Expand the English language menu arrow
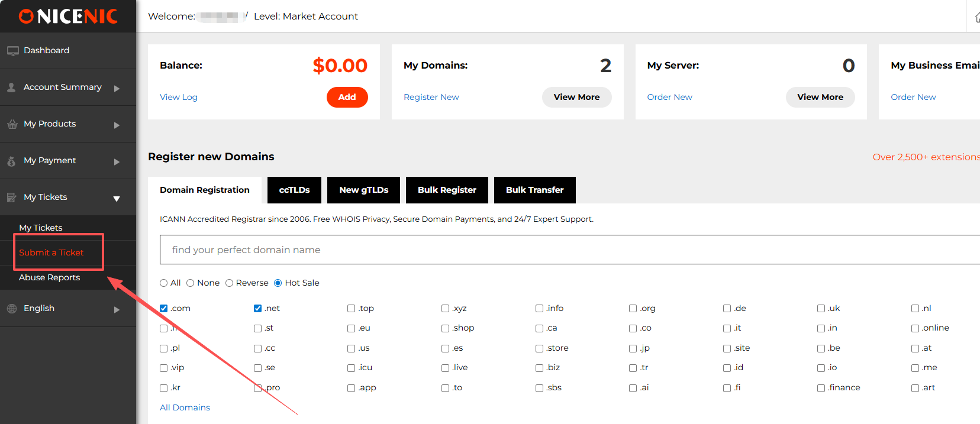Screen dimensions: 980x424 117,309
